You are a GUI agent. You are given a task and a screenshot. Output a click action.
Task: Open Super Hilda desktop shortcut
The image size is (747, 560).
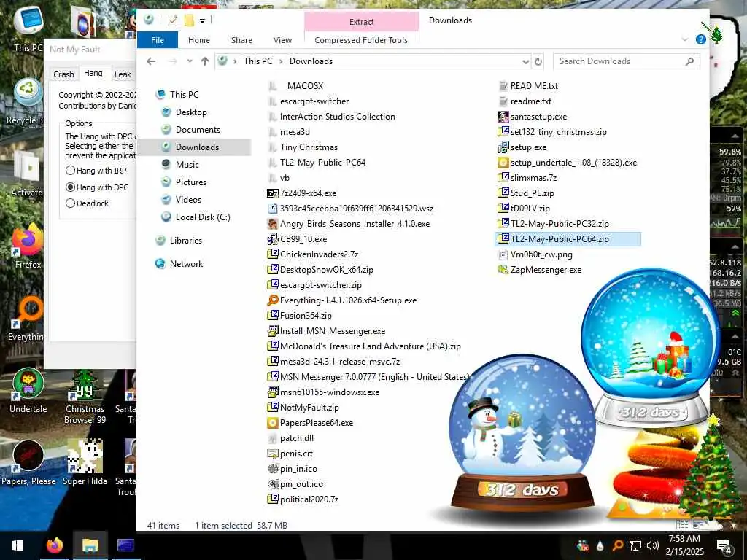click(x=85, y=462)
